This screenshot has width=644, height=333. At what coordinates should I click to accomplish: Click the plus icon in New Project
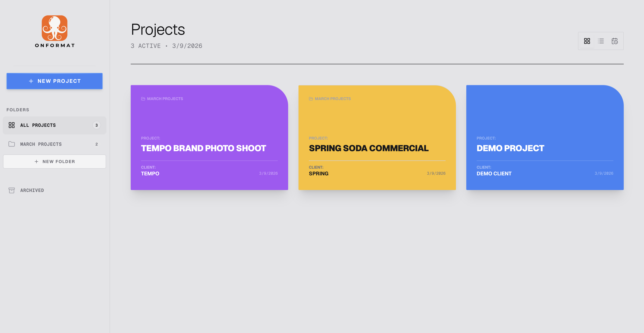(31, 81)
